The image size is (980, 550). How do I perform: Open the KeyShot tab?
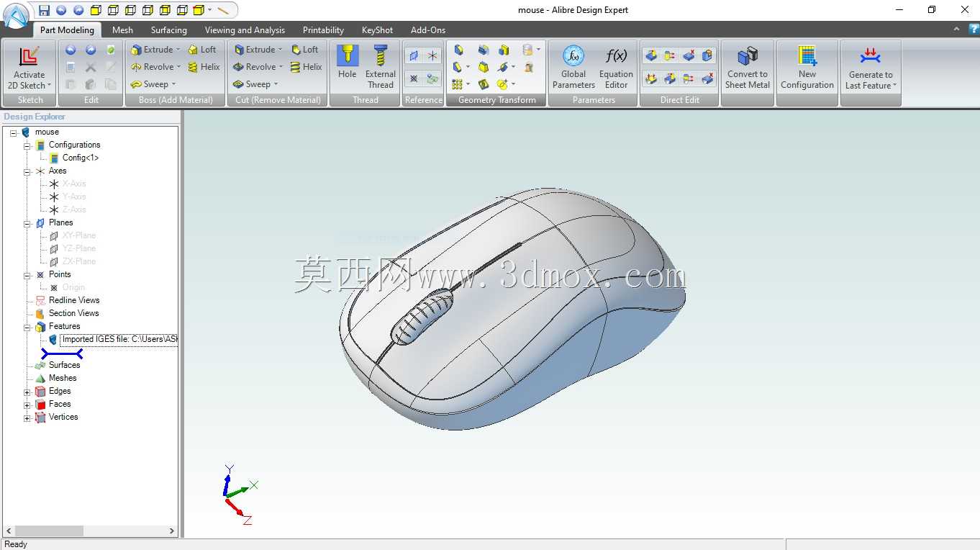pos(377,30)
